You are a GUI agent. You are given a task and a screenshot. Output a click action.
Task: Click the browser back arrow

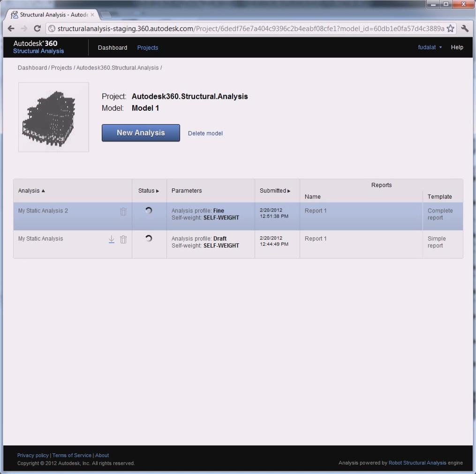point(11,29)
